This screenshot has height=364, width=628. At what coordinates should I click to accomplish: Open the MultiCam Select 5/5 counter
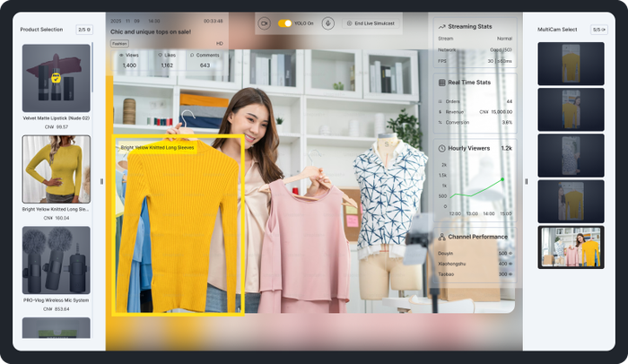pos(598,30)
